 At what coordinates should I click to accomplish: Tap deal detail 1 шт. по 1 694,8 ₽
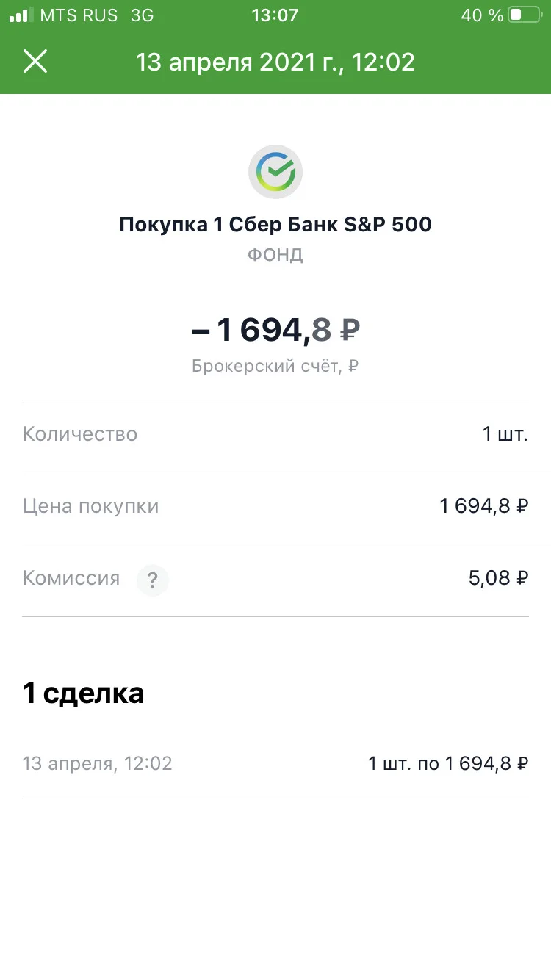click(x=448, y=764)
